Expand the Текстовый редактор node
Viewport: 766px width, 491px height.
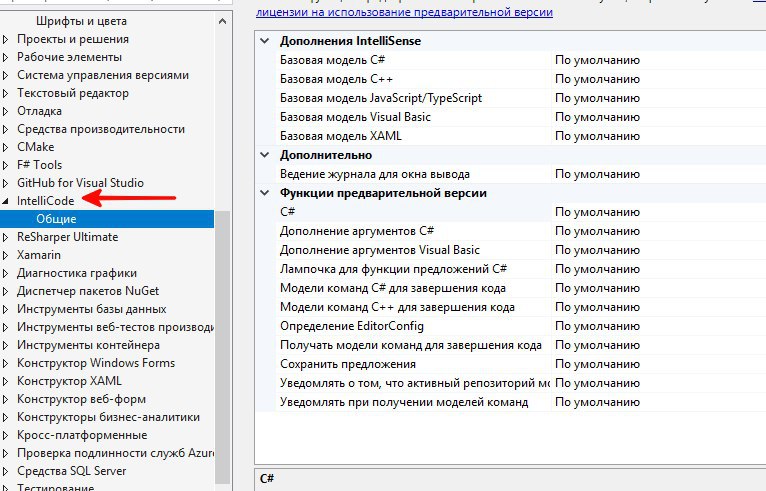5,93
